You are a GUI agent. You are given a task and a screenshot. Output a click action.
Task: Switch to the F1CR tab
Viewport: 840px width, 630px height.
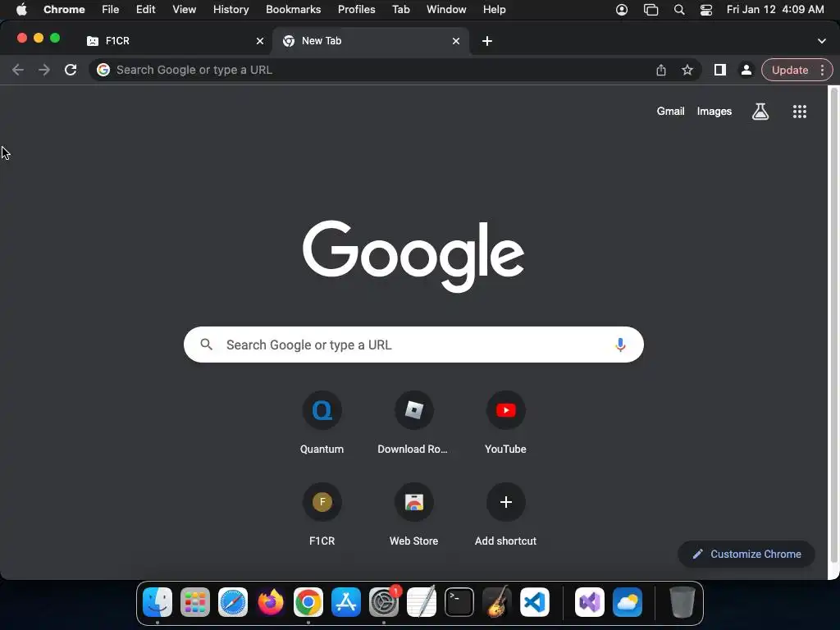(x=174, y=41)
